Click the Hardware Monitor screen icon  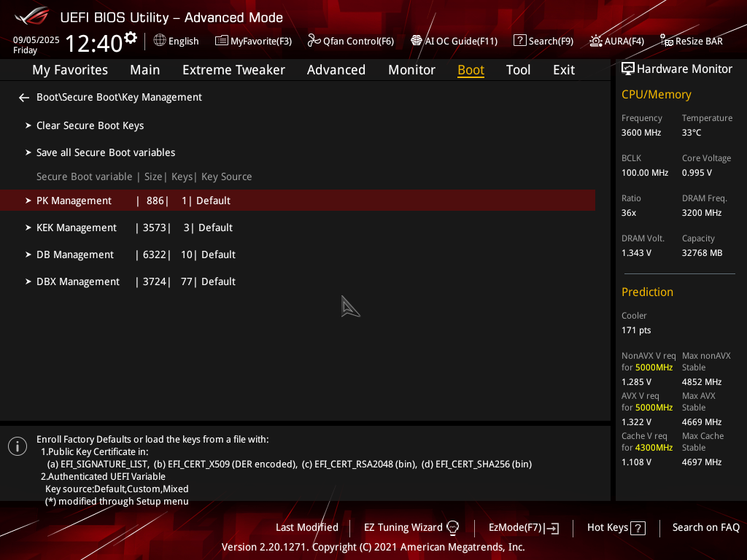628,69
